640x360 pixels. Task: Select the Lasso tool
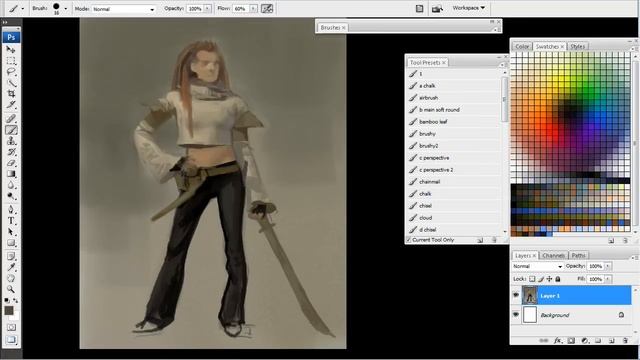[11, 72]
